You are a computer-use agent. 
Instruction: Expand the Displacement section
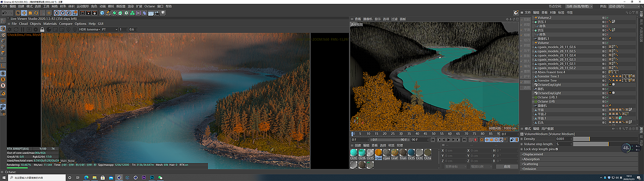coord(533,154)
